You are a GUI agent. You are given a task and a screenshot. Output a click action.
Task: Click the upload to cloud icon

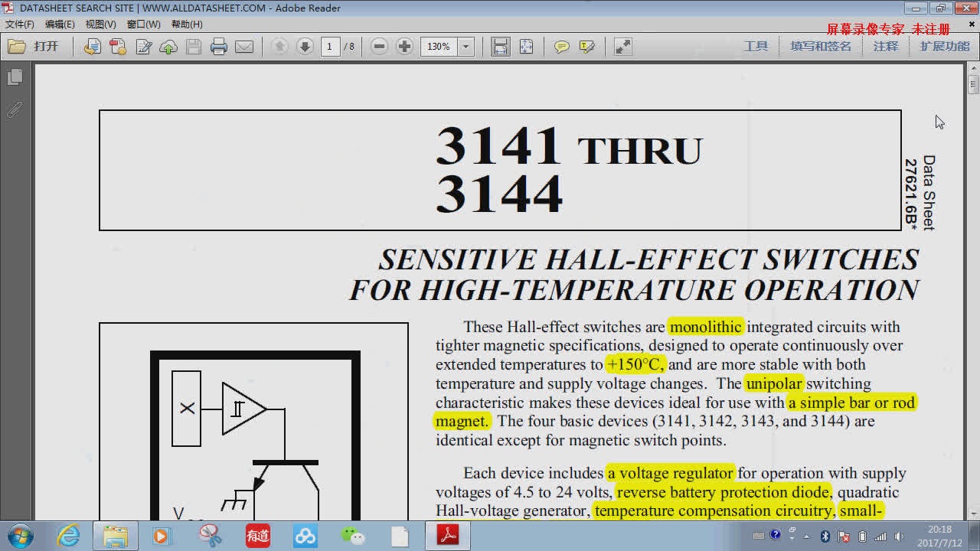click(x=168, y=47)
